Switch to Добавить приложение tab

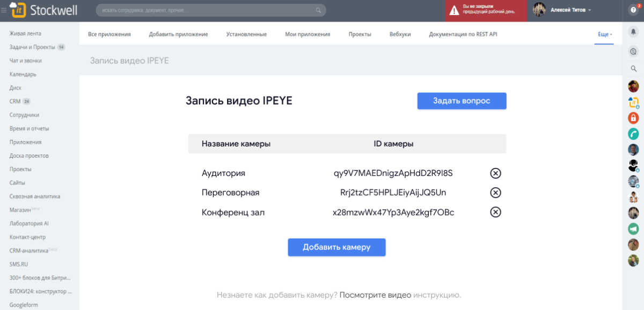179,34
